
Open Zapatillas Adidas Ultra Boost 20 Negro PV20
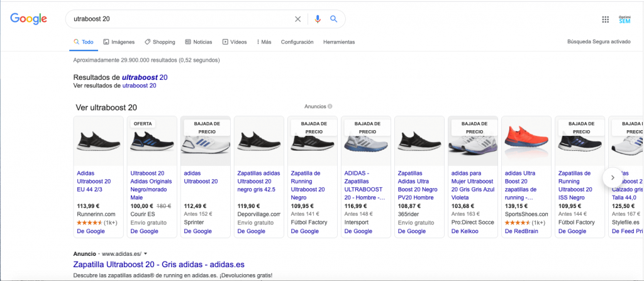418,185
